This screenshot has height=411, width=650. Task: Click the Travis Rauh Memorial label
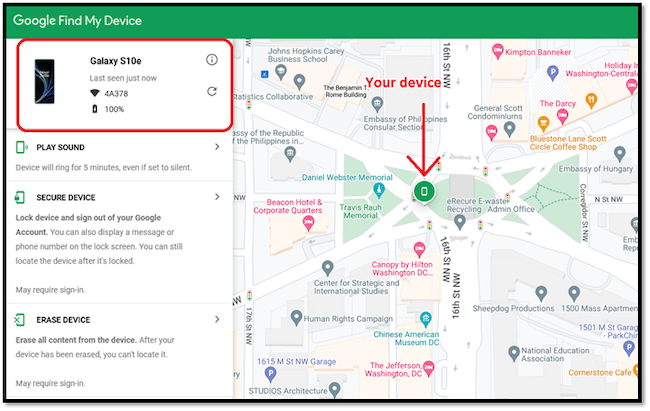tap(360, 212)
